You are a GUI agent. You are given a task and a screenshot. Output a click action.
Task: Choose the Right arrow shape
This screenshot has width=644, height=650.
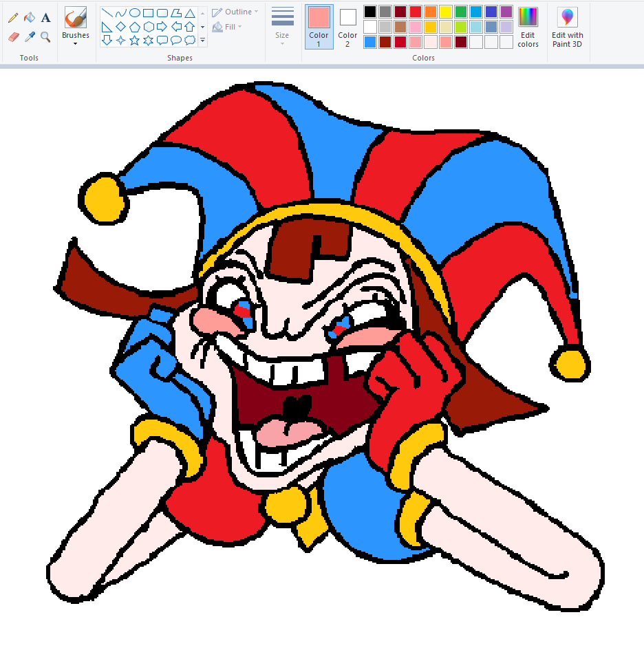point(162,27)
